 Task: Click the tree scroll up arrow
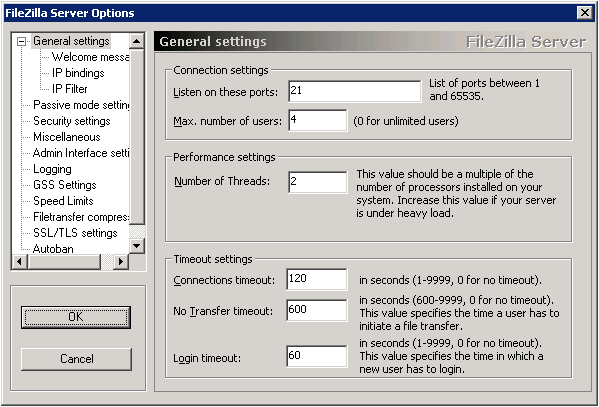pos(137,41)
